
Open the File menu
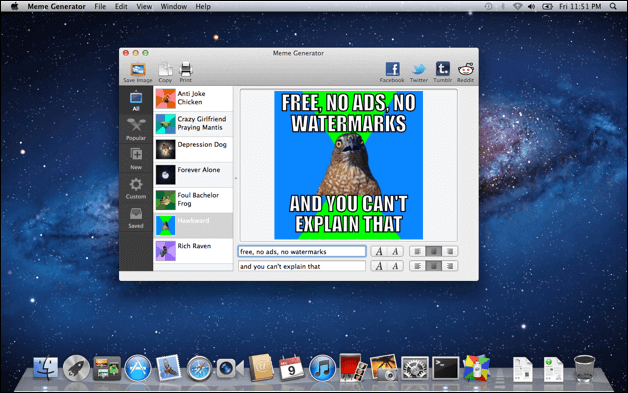coord(100,6)
